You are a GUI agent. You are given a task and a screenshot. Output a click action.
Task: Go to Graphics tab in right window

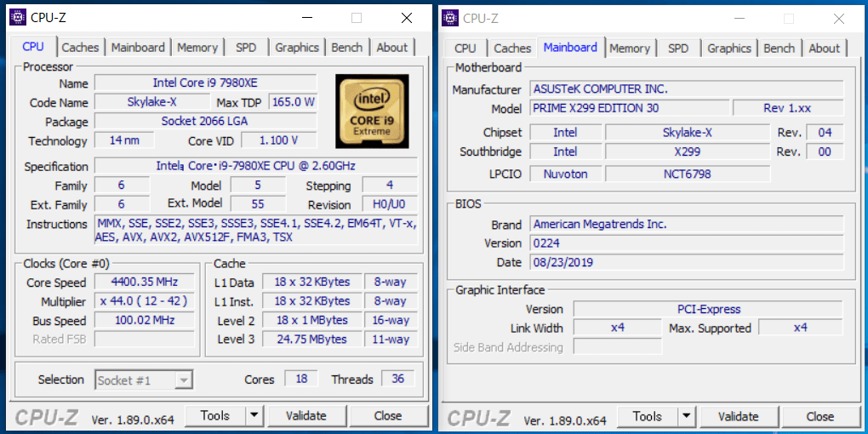point(729,49)
